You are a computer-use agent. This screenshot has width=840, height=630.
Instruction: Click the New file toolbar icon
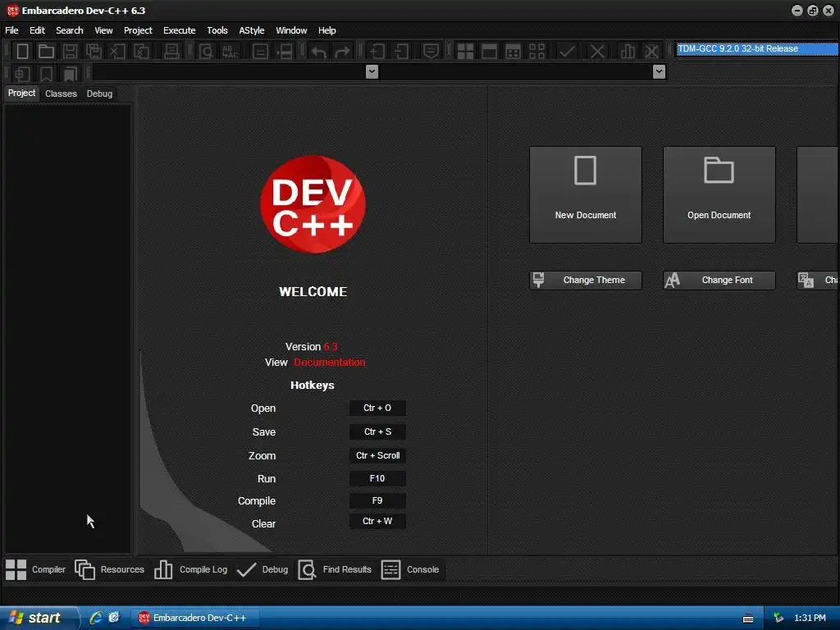click(x=22, y=52)
